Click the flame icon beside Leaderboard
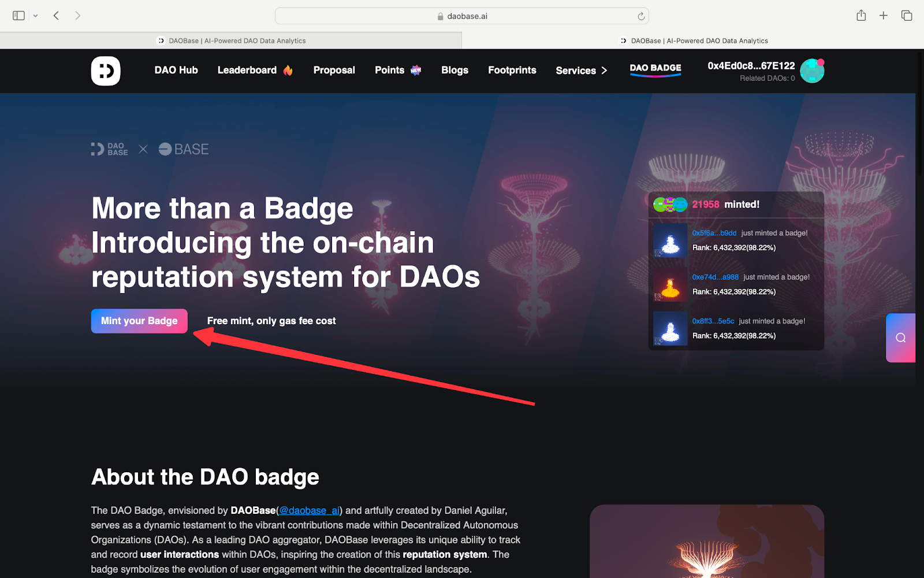 (288, 71)
